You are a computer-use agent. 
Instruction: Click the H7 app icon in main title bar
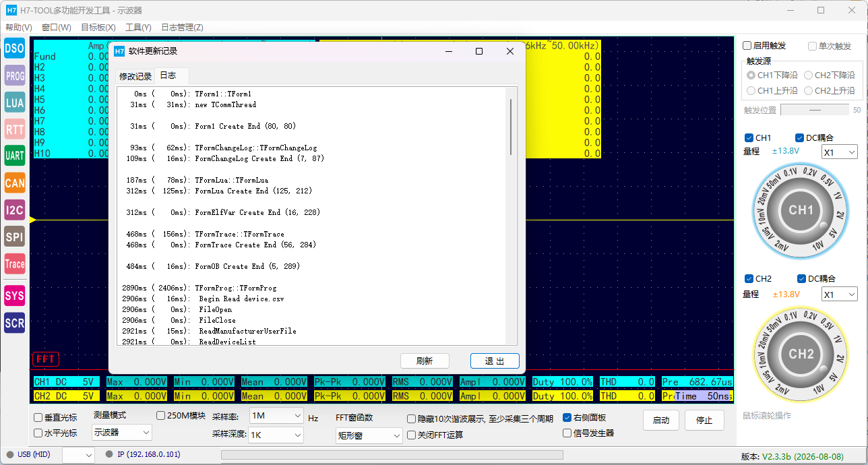[11, 10]
